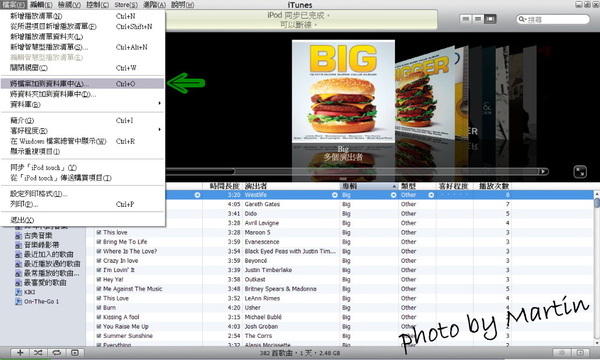The height and width of the screenshot is (360, 600).
Task: Select Michael Bublé artist cell
Action: click(x=291, y=317)
